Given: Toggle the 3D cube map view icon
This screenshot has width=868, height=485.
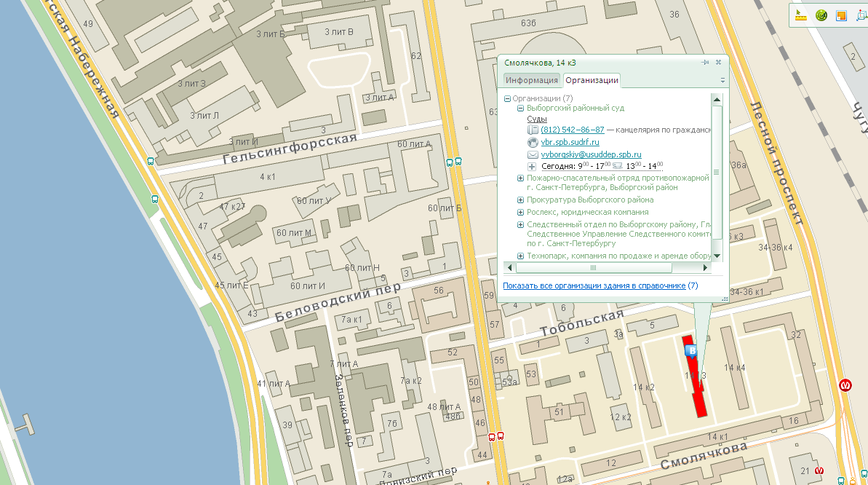Looking at the screenshot, I should click(x=859, y=15).
